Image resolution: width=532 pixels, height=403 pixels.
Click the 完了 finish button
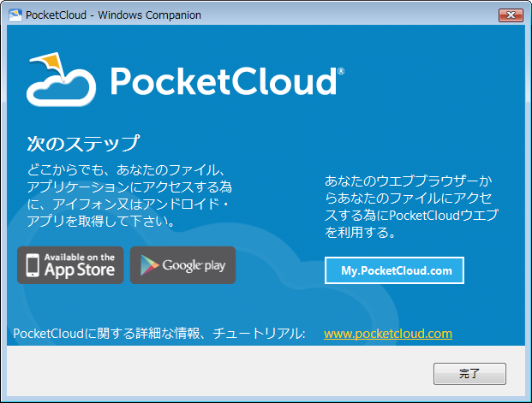pyautogui.click(x=469, y=374)
